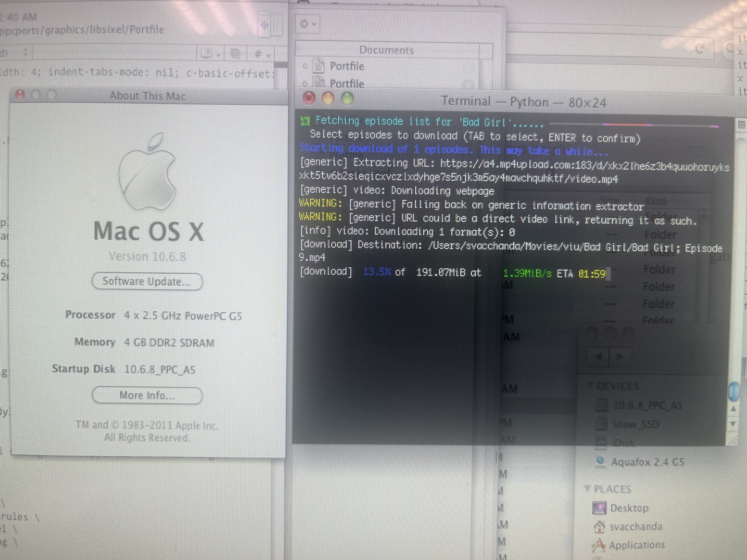This screenshot has width=747, height=560.
Task: Click the More Info button
Action: 147,395
